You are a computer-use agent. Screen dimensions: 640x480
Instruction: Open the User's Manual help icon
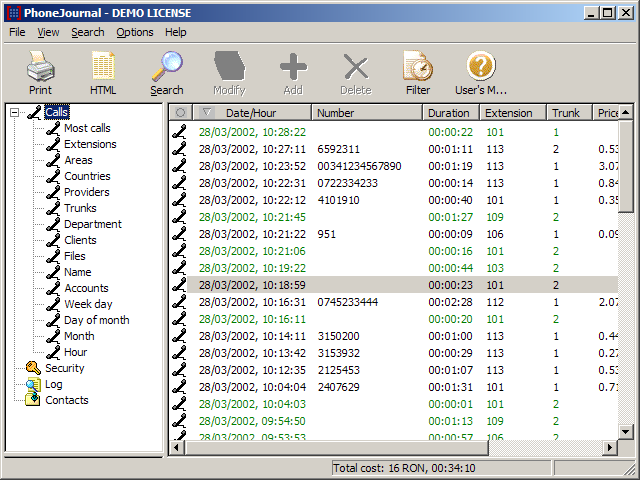click(x=481, y=66)
